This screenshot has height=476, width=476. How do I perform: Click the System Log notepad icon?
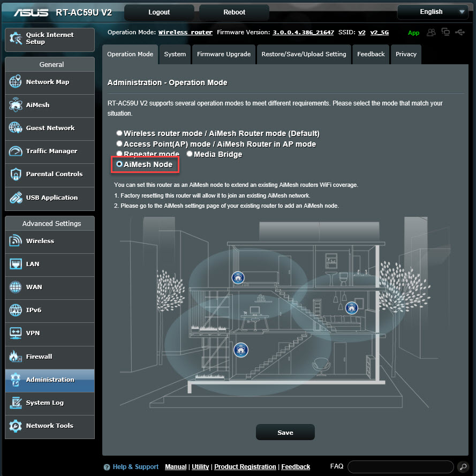(15, 403)
